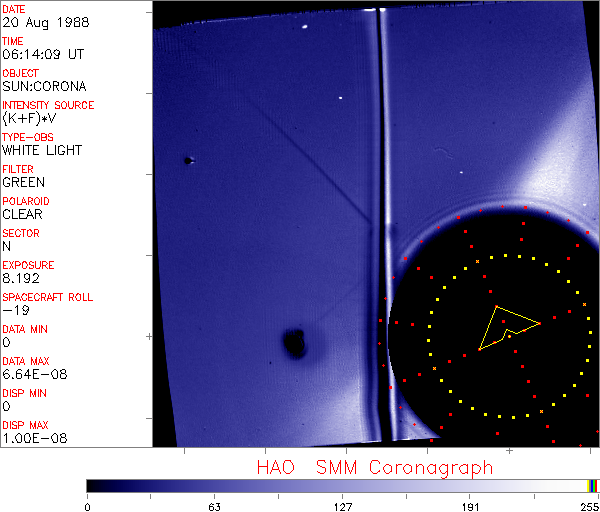Click the "CLEAR" polaroid value
Image resolution: width=600 pixels, height=512 pixels.
click(23, 215)
